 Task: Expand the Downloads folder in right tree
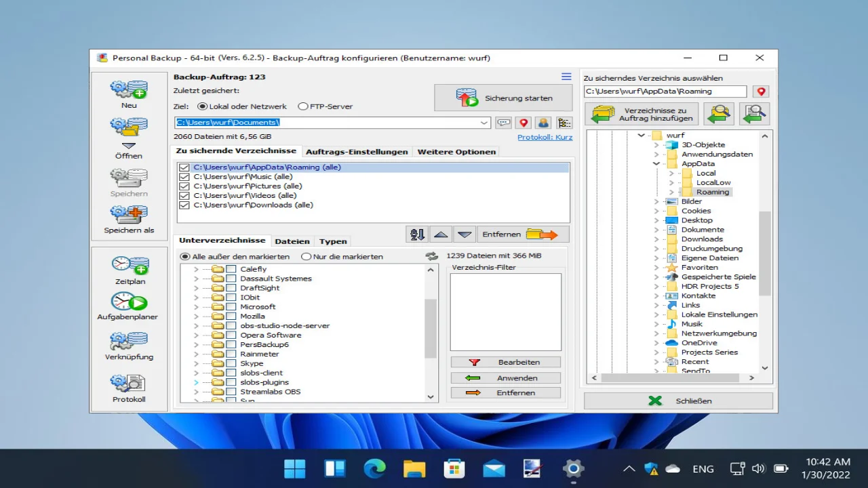(656, 239)
